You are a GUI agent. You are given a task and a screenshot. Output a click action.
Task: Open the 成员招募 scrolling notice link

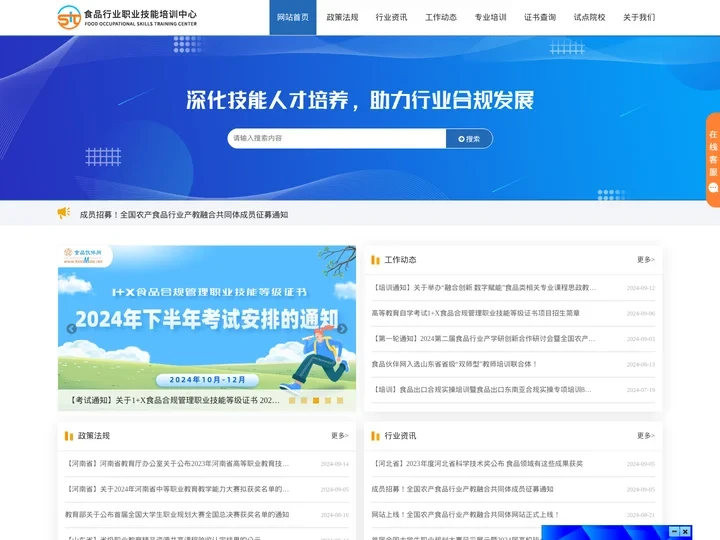coord(184,214)
